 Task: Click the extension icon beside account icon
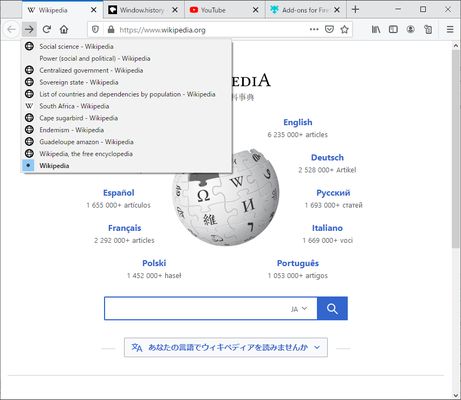pyautogui.click(x=428, y=30)
